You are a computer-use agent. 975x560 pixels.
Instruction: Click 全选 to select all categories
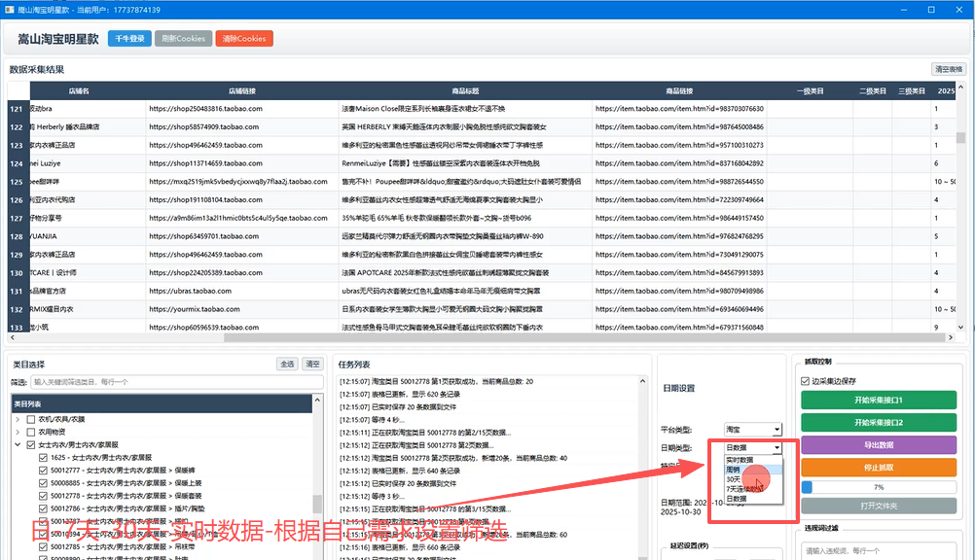(287, 362)
